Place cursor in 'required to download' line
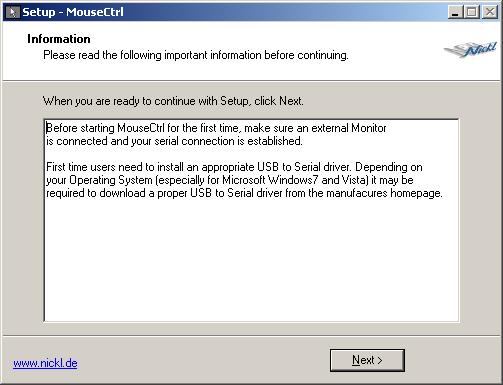The height and width of the screenshot is (385, 503). click(244, 193)
